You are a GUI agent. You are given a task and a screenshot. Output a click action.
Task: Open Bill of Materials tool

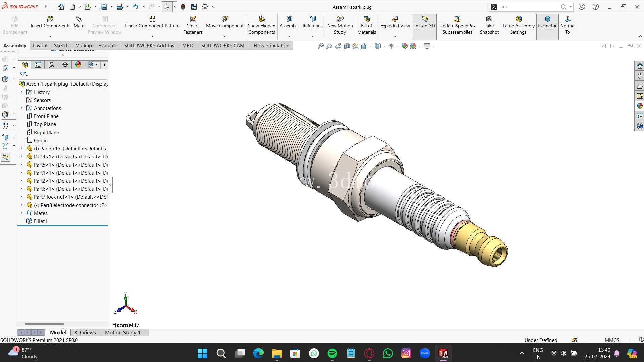(x=366, y=25)
